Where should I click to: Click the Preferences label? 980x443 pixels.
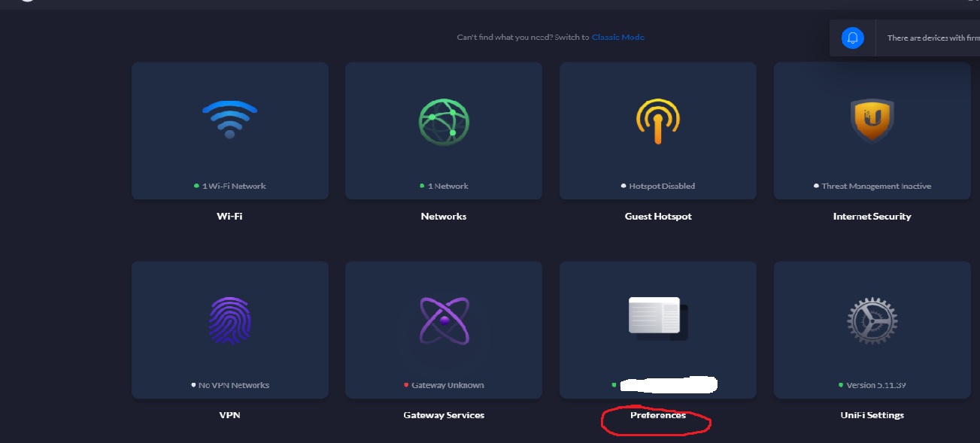coord(658,415)
